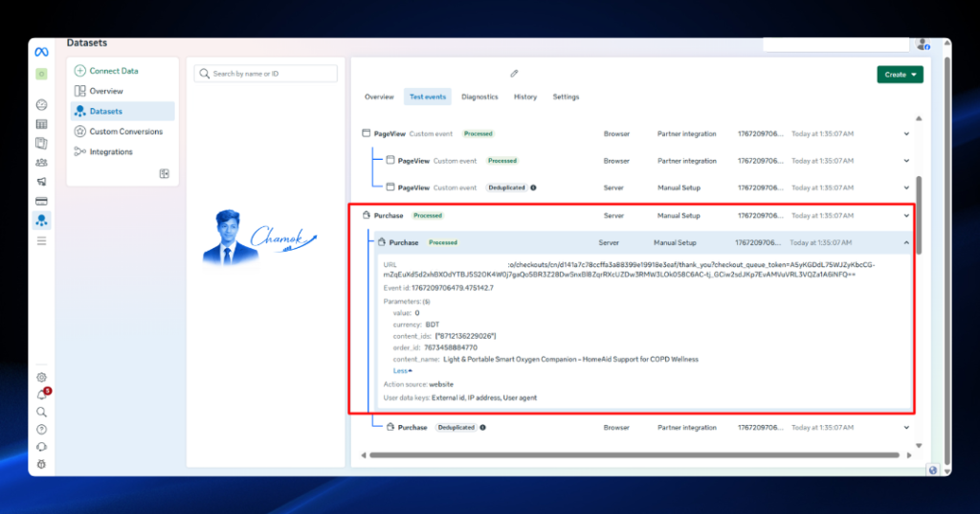Click the magnifier icon in left sidebar

(41, 413)
